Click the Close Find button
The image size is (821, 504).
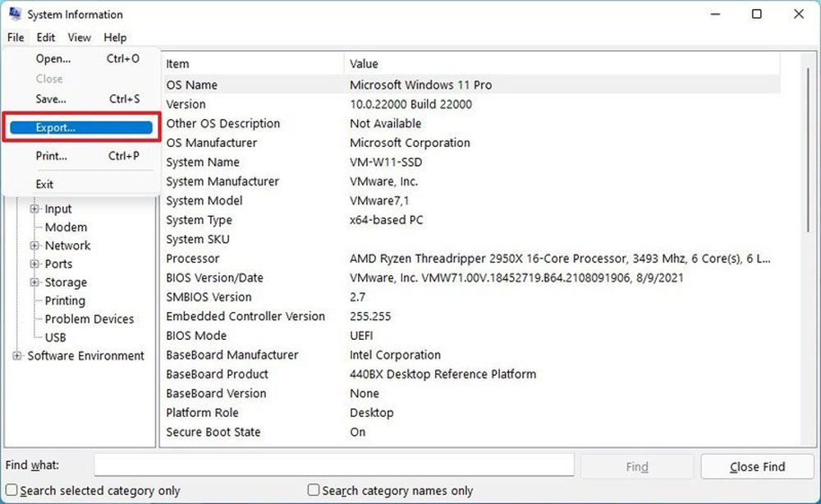tap(757, 466)
